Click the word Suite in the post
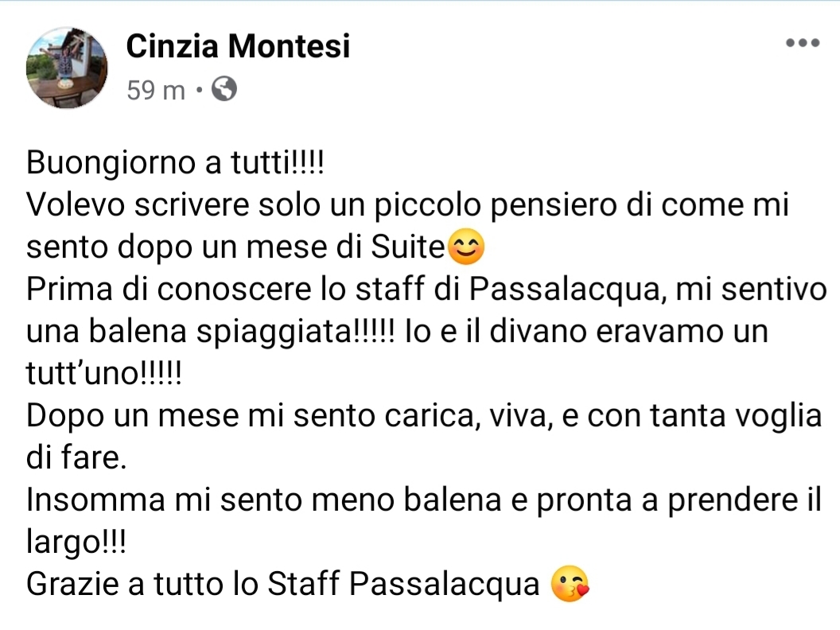840x630 pixels. click(x=408, y=247)
